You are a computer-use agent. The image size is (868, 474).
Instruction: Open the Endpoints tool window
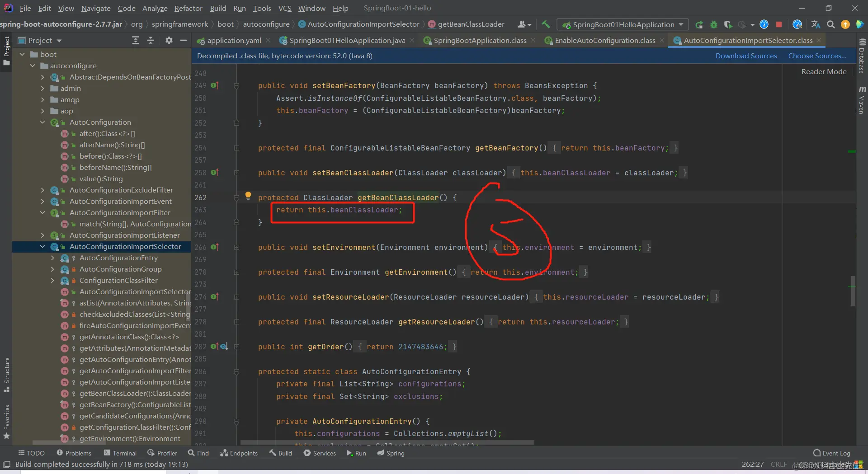pos(239,453)
